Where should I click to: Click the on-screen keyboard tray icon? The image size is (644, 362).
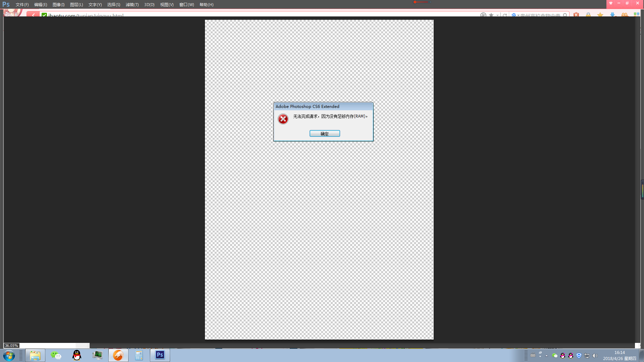pos(533,355)
